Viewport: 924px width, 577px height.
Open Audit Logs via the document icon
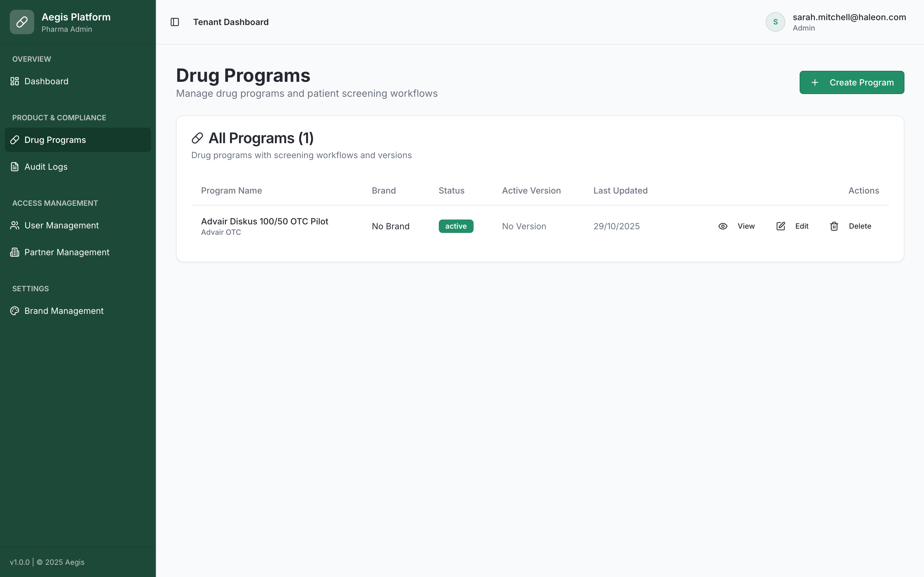(14, 166)
